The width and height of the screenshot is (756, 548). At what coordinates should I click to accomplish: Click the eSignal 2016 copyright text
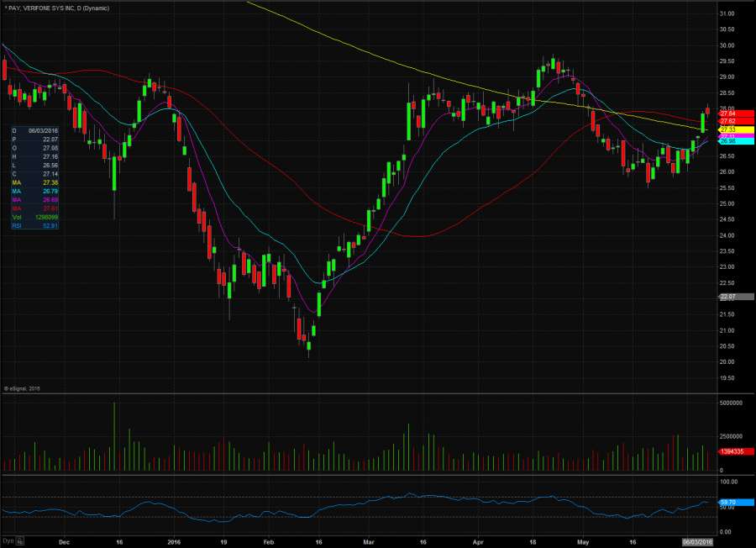(21, 388)
